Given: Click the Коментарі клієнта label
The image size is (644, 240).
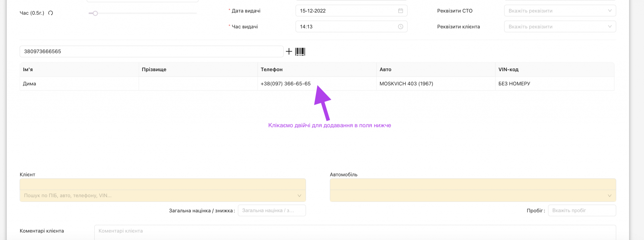Looking at the screenshot, I should [x=42, y=231].
